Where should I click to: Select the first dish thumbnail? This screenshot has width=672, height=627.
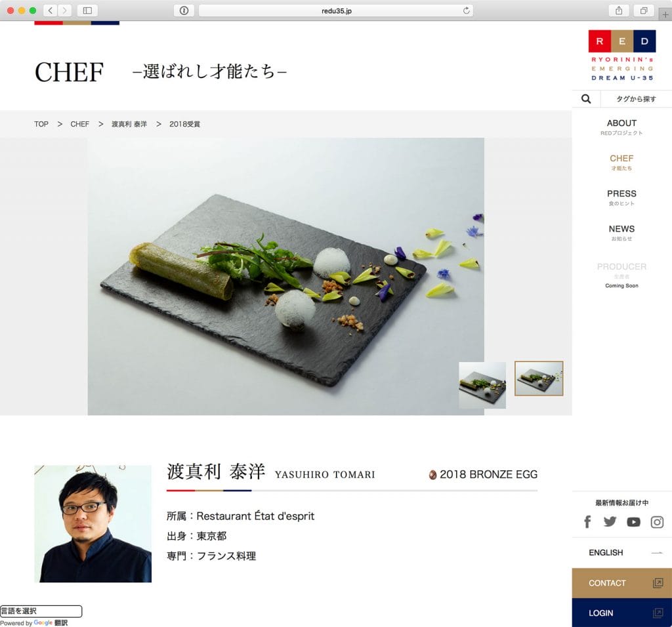click(482, 385)
